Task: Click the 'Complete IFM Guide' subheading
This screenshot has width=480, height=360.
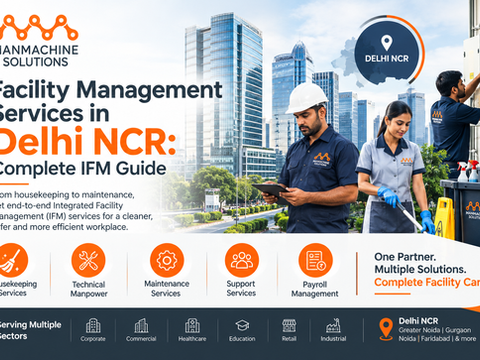Action: coord(83,168)
